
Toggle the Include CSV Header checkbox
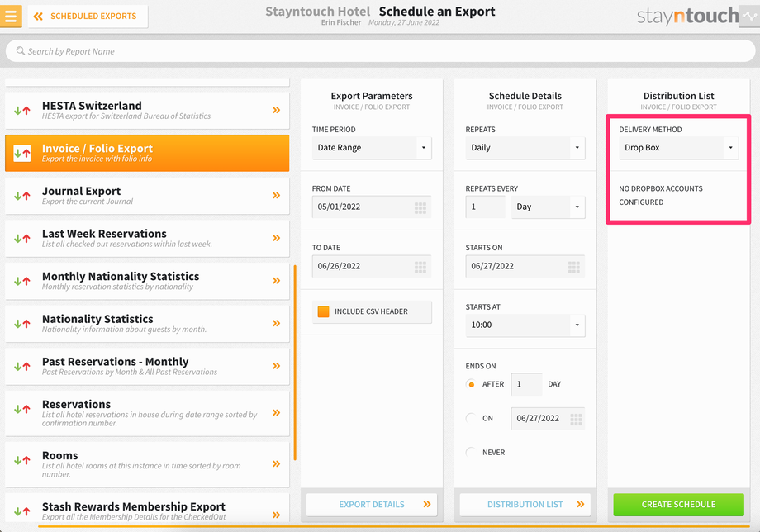pos(323,311)
